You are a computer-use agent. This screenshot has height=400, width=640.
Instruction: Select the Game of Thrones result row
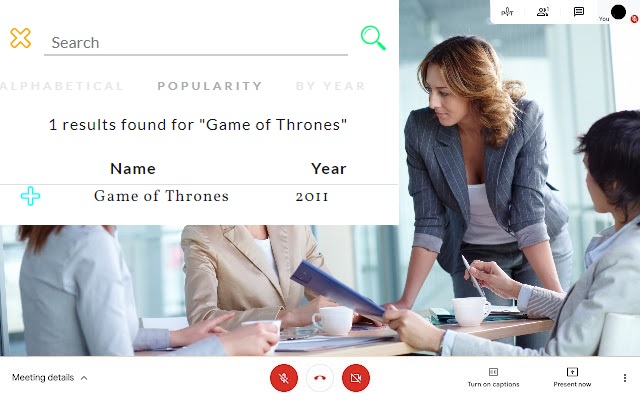pyautogui.click(x=199, y=196)
